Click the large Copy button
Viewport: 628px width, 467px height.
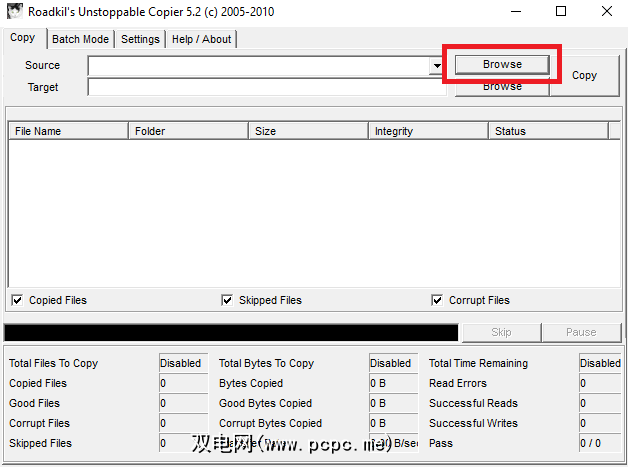click(585, 75)
